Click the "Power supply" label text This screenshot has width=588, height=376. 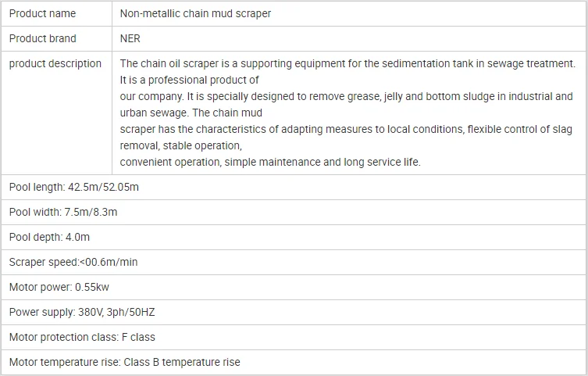click(41, 312)
